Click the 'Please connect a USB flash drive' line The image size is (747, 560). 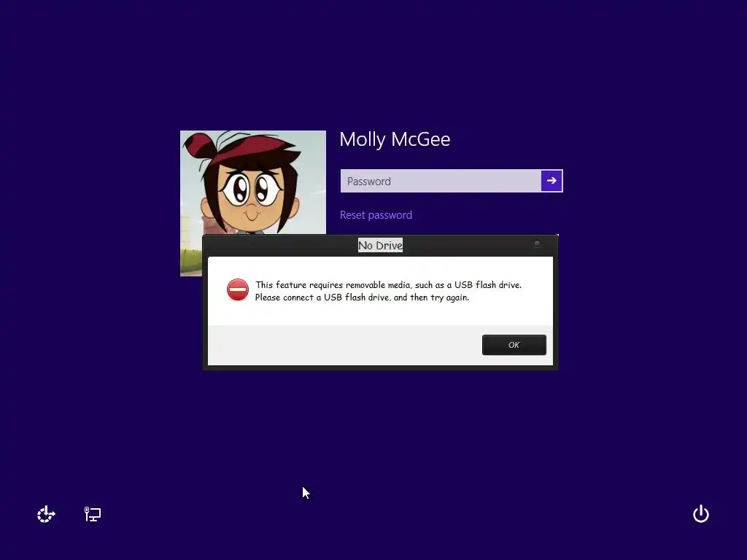tap(362, 297)
